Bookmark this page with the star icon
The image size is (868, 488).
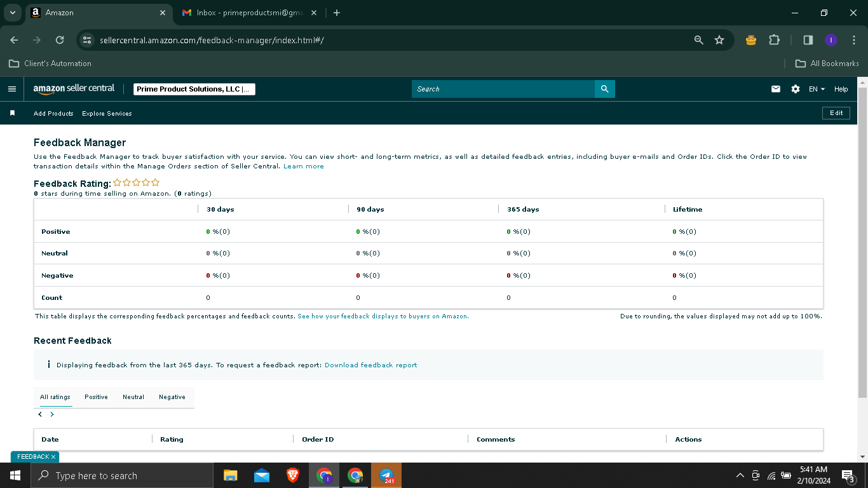[x=719, y=40]
